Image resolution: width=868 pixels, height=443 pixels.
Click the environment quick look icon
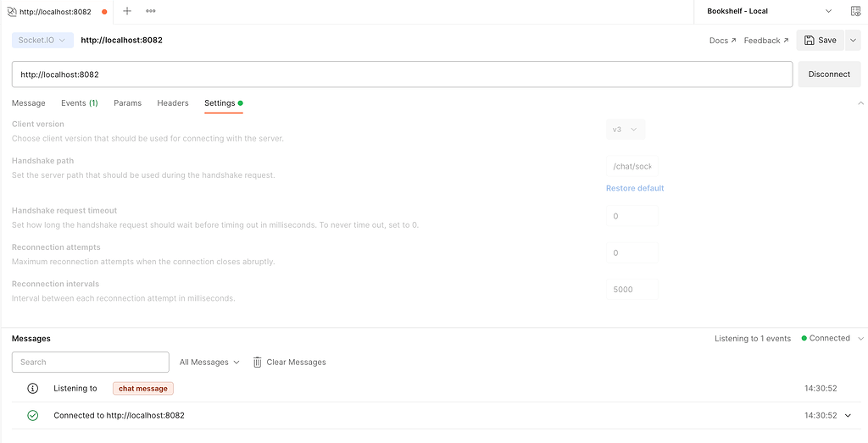[855, 11]
